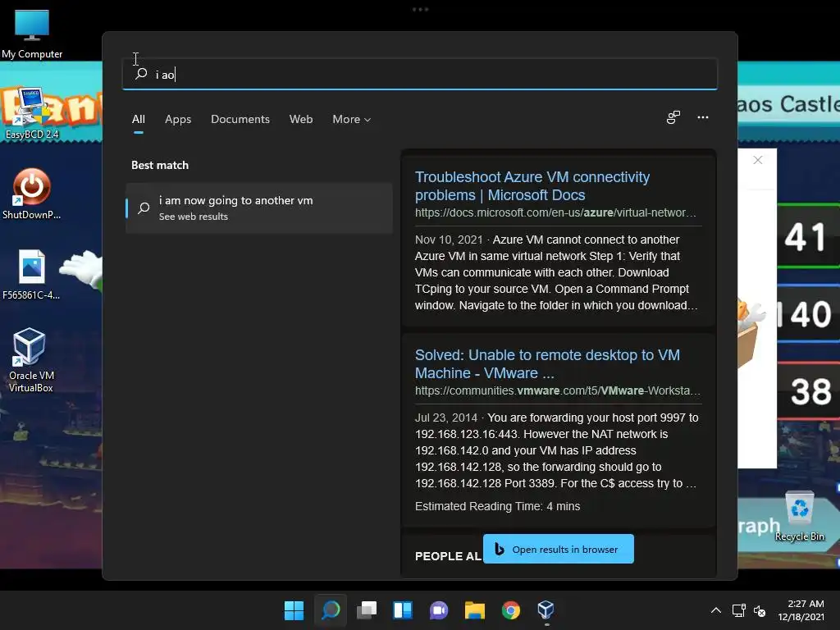Select the All search tab
This screenshot has height=630, width=840.
point(138,119)
